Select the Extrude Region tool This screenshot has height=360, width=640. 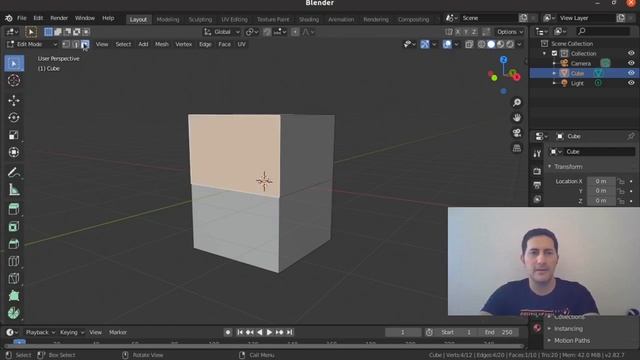pos(14,209)
